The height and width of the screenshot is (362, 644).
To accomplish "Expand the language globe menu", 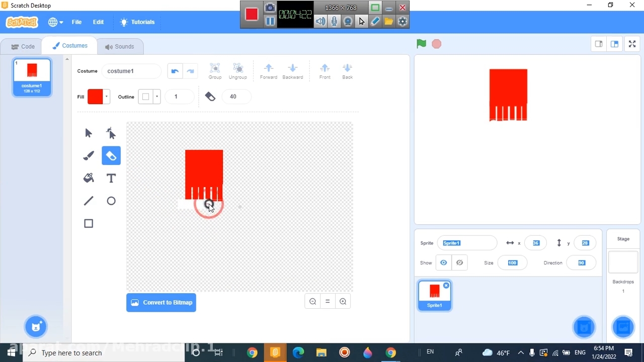I will coord(55,22).
